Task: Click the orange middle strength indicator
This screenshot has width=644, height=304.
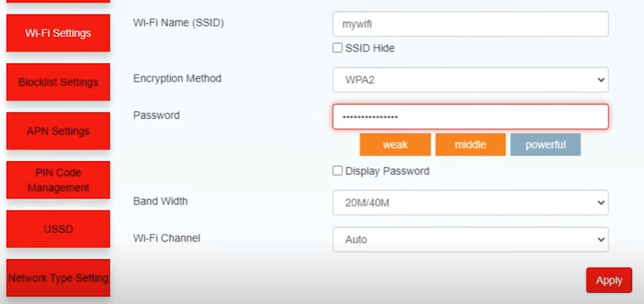Action: tap(470, 144)
